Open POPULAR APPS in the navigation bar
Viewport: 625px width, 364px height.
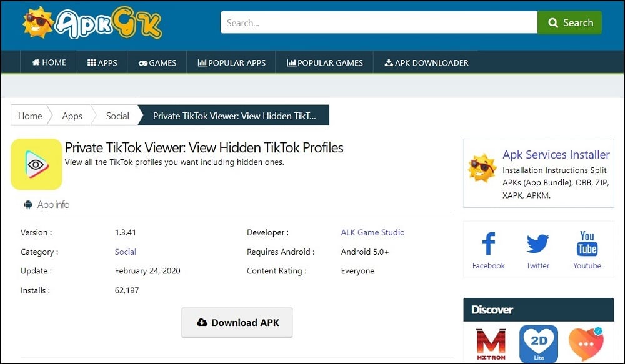click(232, 62)
